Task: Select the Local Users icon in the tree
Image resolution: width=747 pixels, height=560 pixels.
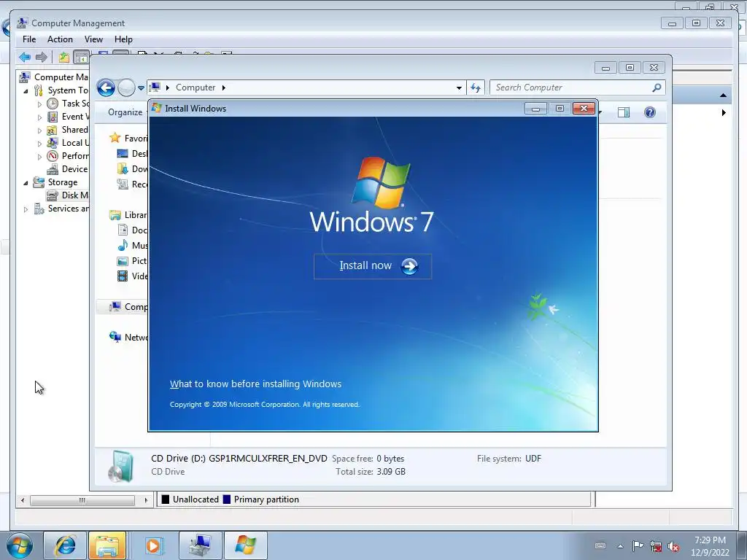Action: coord(53,143)
